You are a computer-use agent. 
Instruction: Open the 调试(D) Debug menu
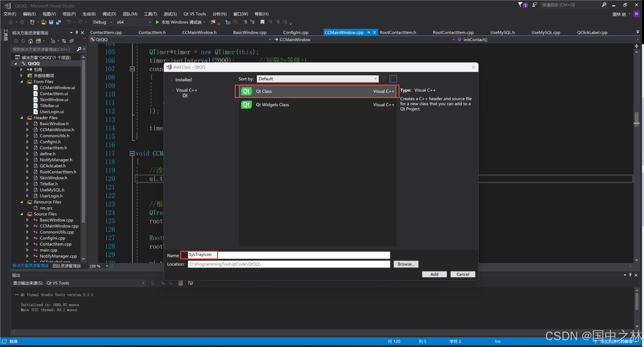[x=109, y=14]
